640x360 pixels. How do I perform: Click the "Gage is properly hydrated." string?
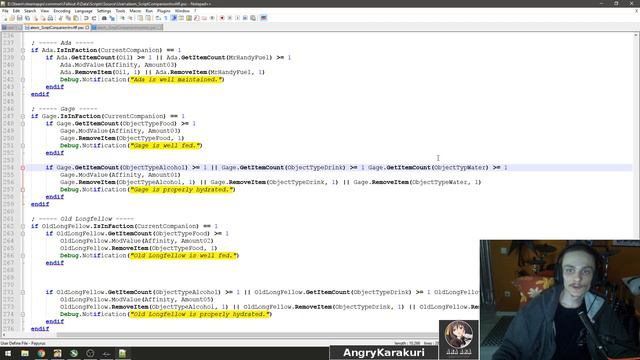[182, 190]
